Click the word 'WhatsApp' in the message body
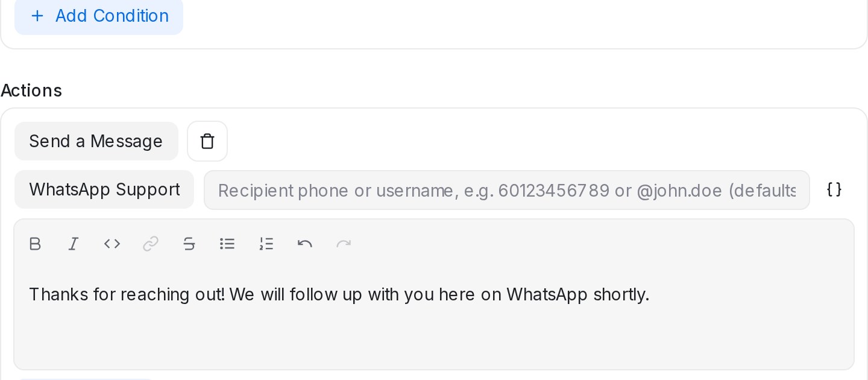Viewport: 868px width, 380px height. [547, 294]
